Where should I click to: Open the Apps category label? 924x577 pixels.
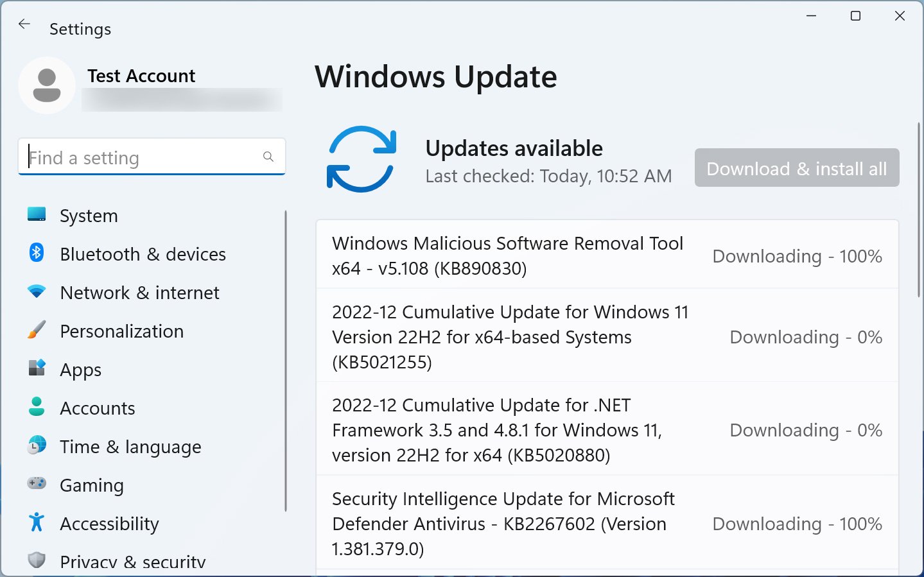[x=80, y=370]
